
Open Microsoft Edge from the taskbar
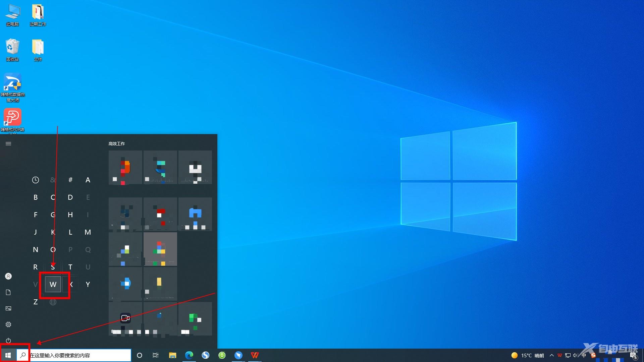point(189,355)
